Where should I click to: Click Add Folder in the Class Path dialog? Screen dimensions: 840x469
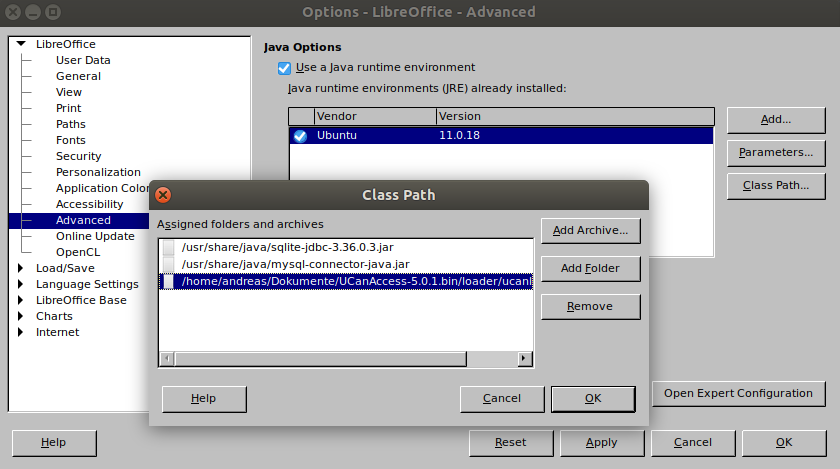click(590, 269)
